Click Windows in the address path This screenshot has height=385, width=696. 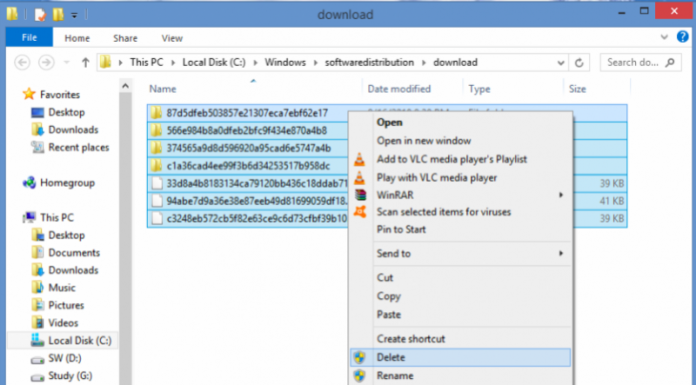[x=285, y=63]
